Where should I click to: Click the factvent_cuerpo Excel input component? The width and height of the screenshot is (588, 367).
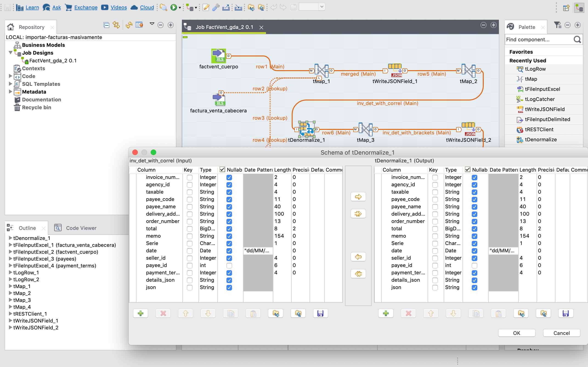pos(218,56)
